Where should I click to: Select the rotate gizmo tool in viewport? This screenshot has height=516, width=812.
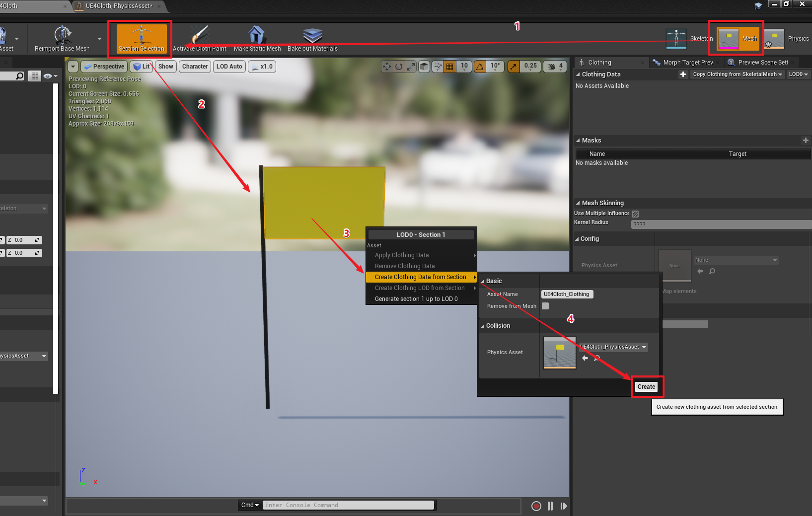coord(399,67)
